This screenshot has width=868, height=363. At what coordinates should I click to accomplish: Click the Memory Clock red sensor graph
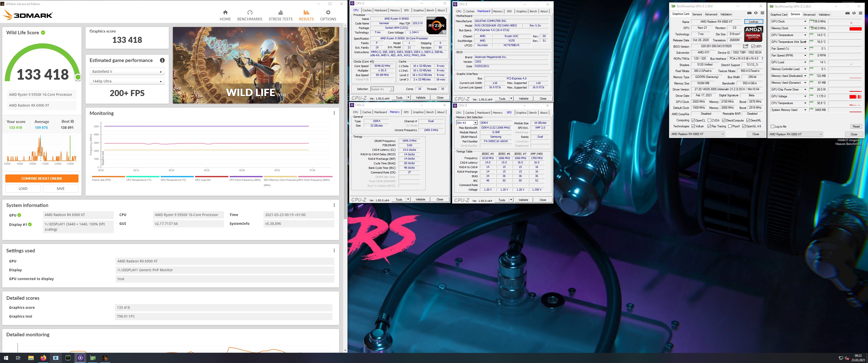pos(845,28)
